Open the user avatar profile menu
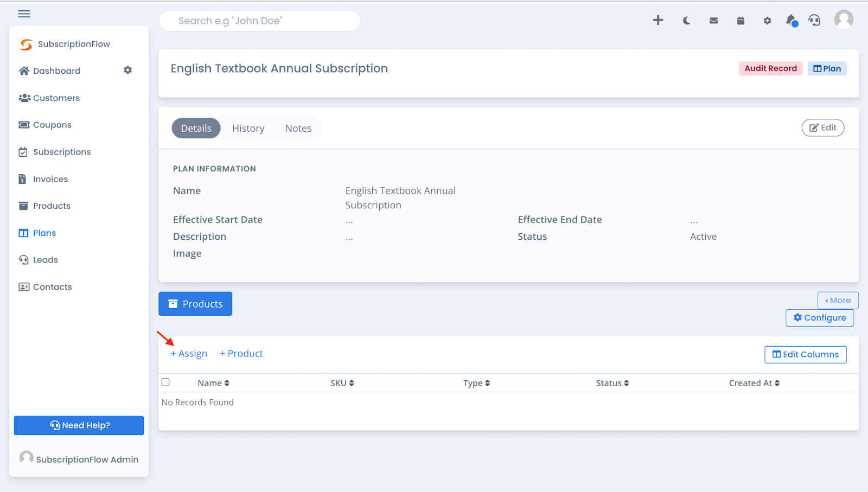 pos(844,20)
